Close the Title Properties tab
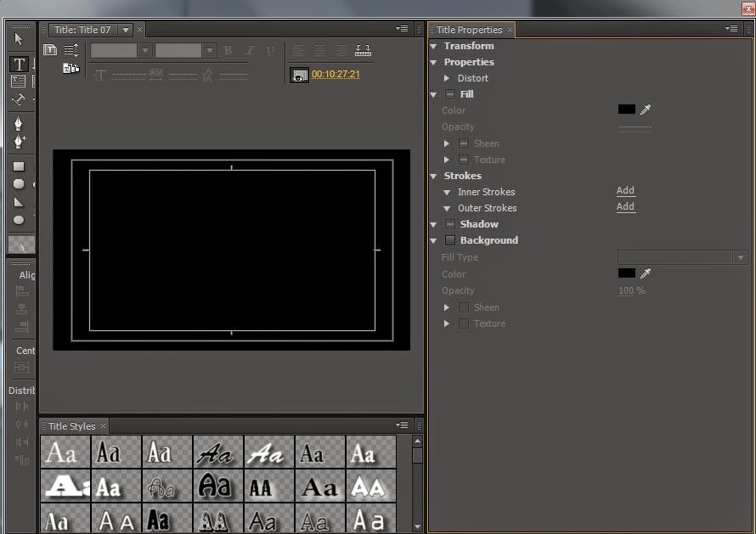756x534 pixels. point(510,30)
